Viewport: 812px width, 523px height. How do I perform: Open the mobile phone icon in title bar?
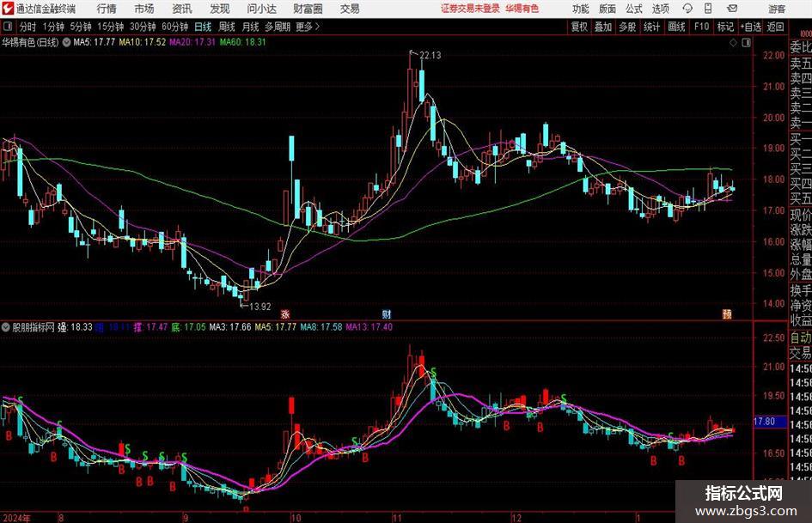(708, 9)
